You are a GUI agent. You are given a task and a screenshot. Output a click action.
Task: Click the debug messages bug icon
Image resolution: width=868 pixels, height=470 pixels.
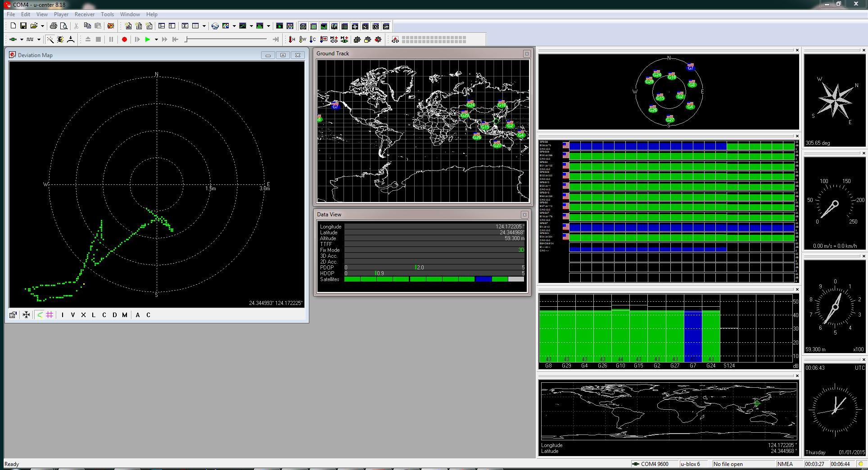point(60,40)
